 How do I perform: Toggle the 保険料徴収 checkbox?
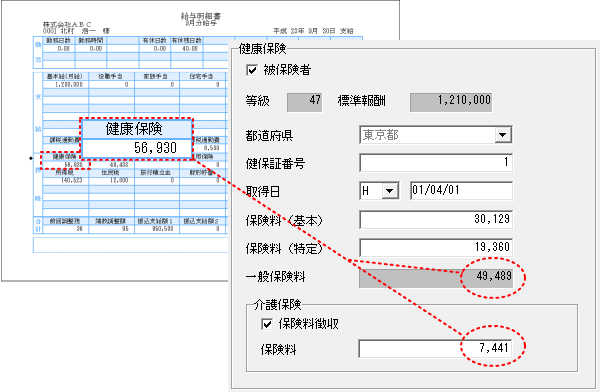click(x=267, y=324)
